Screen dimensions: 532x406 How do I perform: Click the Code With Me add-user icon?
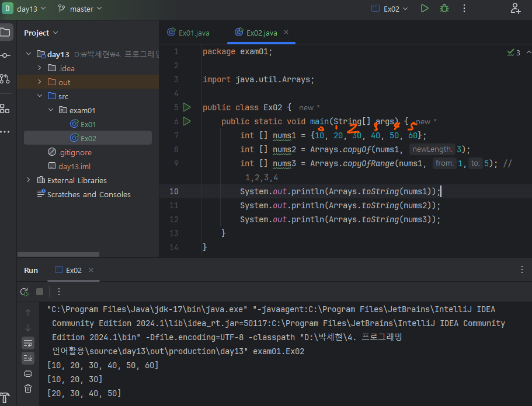(515, 8)
